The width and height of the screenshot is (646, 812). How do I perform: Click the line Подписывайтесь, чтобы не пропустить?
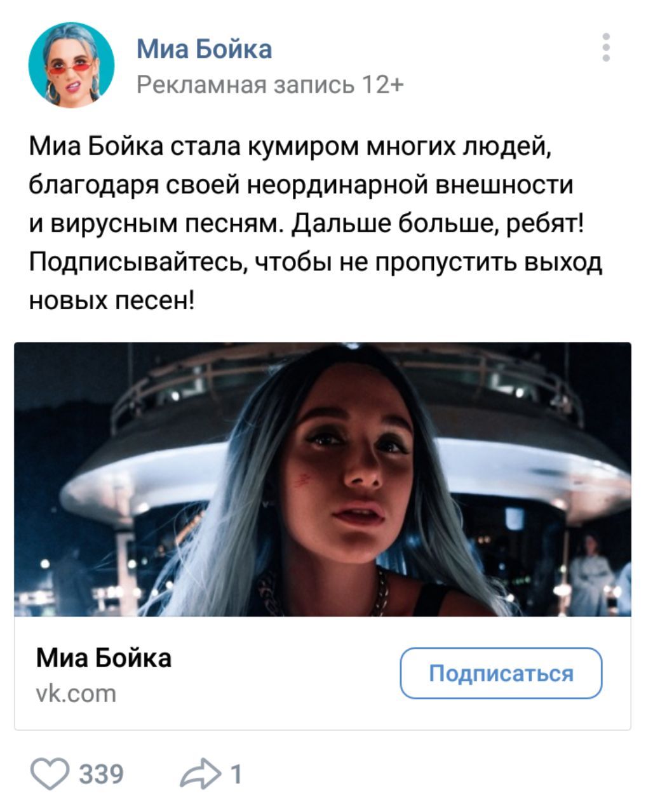pyautogui.click(x=316, y=261)
